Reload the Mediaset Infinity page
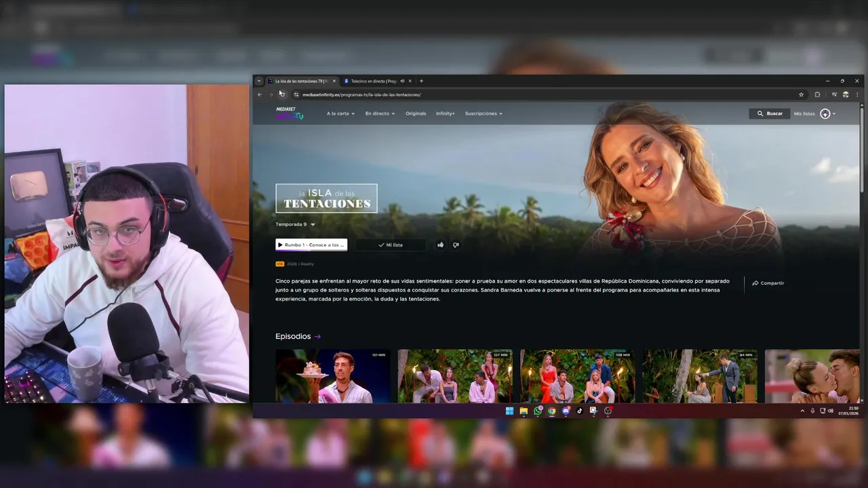 pos(282,95)
